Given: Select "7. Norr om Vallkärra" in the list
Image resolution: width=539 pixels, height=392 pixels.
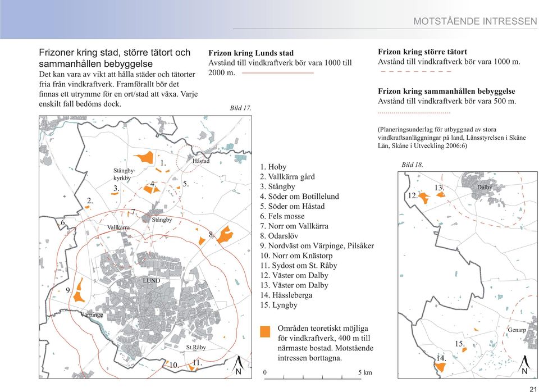Looking at the screenshot, I should pyautogui.click(x=294, y=226).
